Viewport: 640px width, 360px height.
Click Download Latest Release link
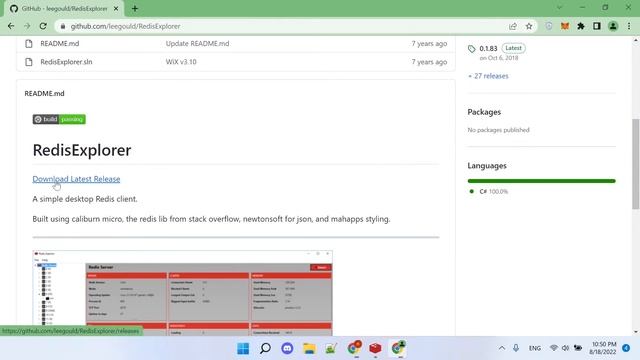click(x=76, y=179)
